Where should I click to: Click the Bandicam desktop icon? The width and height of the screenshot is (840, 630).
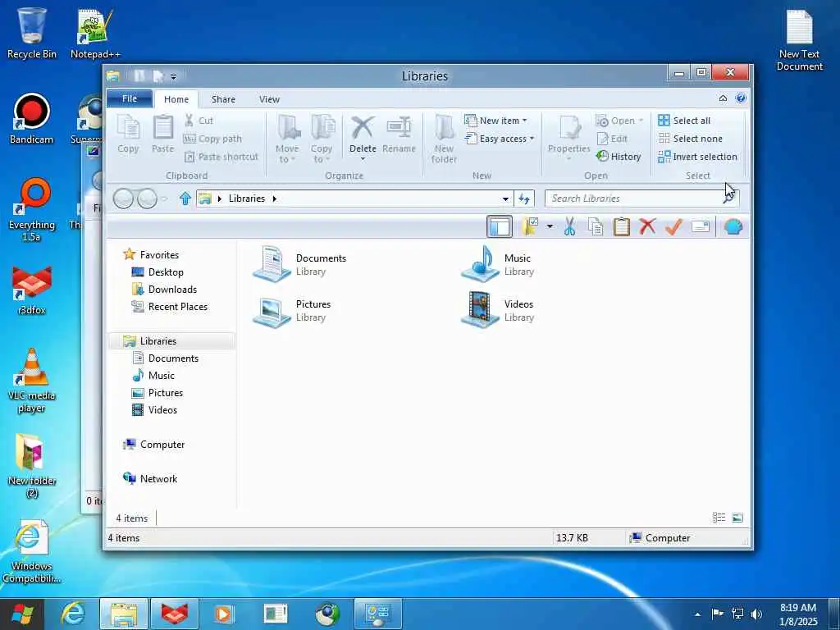(32, 119)
